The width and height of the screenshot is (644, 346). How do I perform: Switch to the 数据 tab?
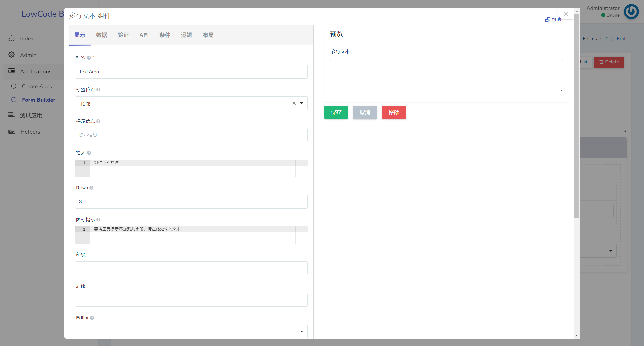coord(102,35)
